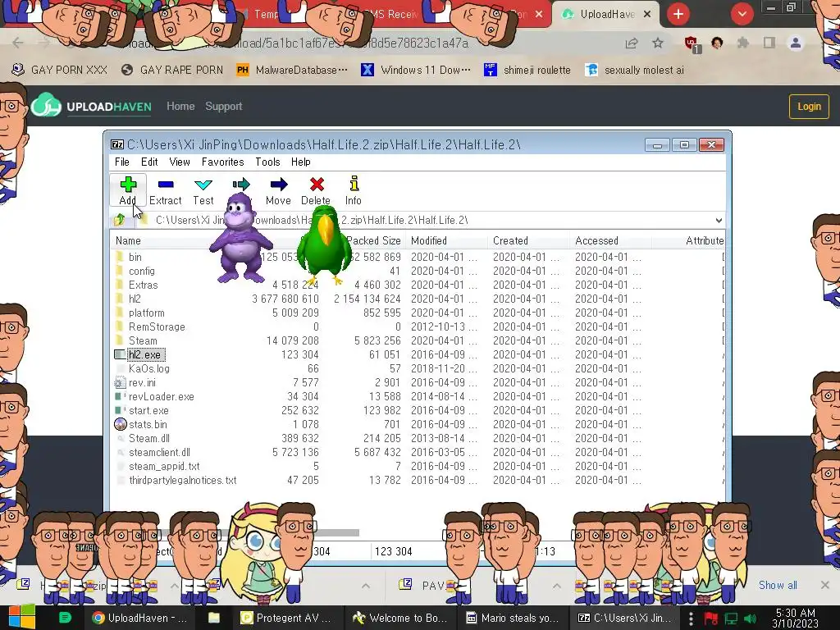
Task: Open the Chrome profile icon
Action: (x=796, y=43)
